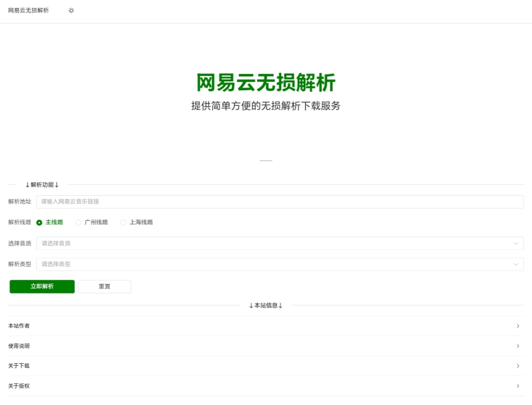Focus the 解析地址 link input field

click(x=280, y=202)
